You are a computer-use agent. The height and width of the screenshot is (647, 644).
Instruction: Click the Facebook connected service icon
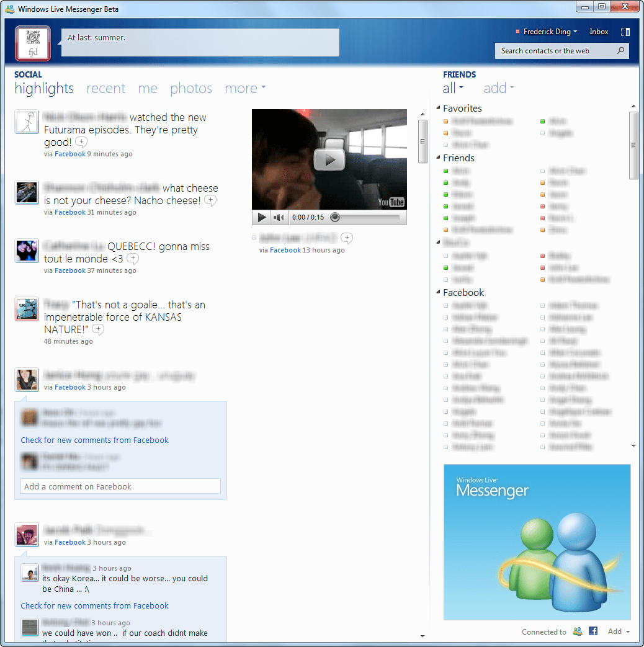593,631
